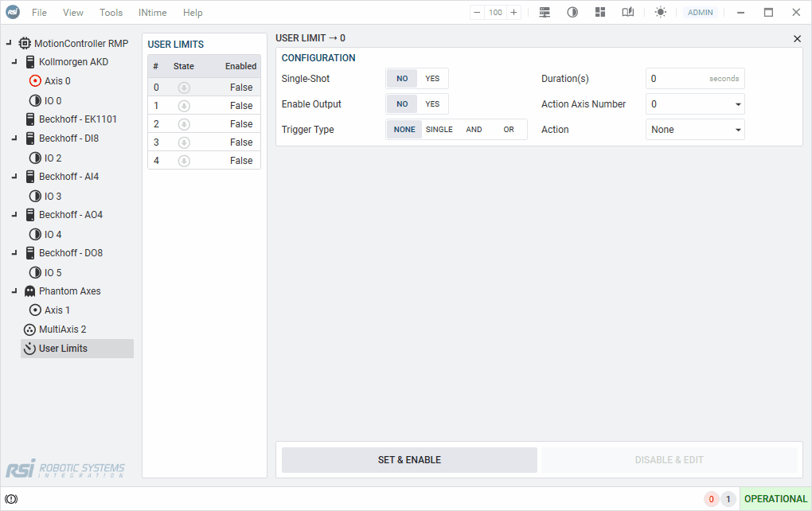The width and height of the screenshot is (812, 511).
Task: Click the DISABLE & EDIT button
Action: 669,460
